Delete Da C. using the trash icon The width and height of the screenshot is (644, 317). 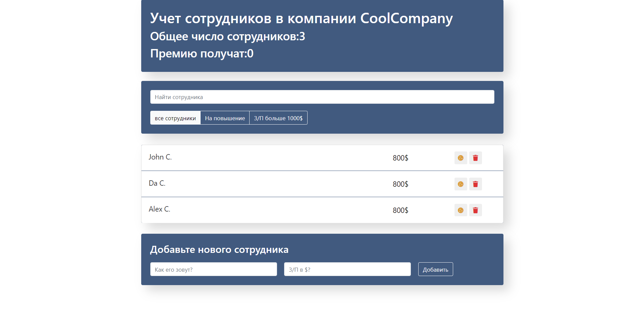coord(475,184)
